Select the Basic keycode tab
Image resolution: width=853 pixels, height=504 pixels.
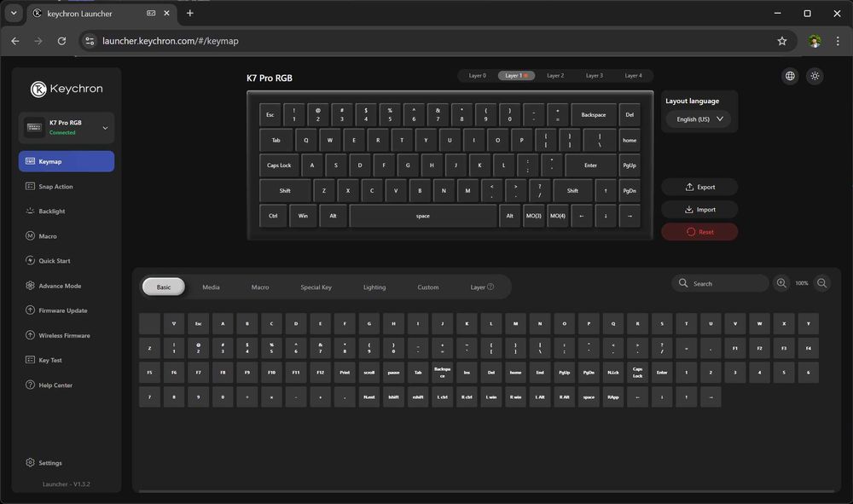click(163, 287)
